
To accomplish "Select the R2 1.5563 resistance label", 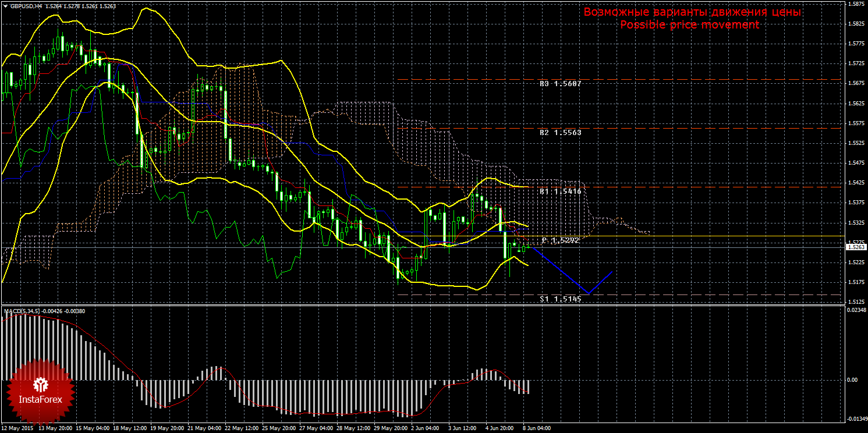I will (560, 133).
